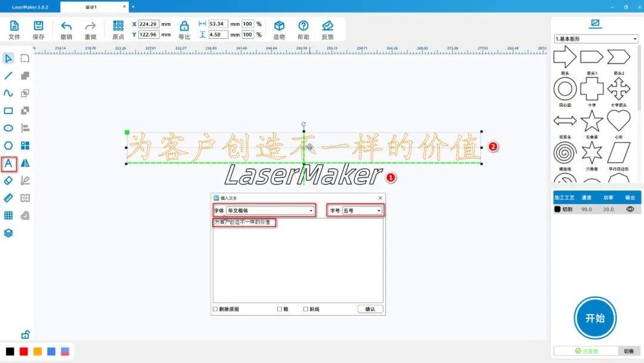Pick the red color swatch
The width and height of the screenshot is (644, 363).
coord(24,352)
